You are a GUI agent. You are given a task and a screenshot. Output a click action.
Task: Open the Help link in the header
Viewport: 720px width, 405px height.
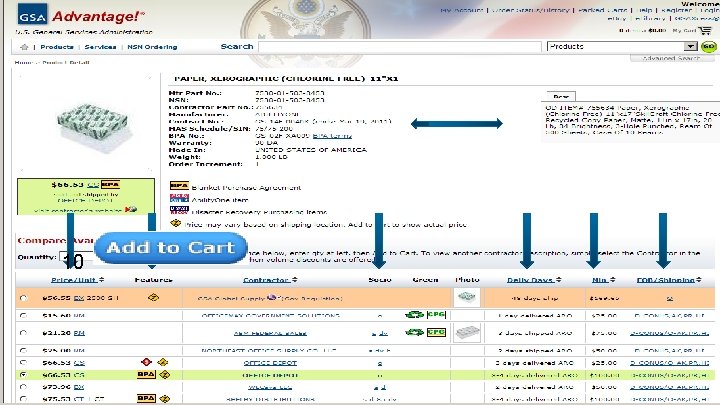click(x=644, y=10)
